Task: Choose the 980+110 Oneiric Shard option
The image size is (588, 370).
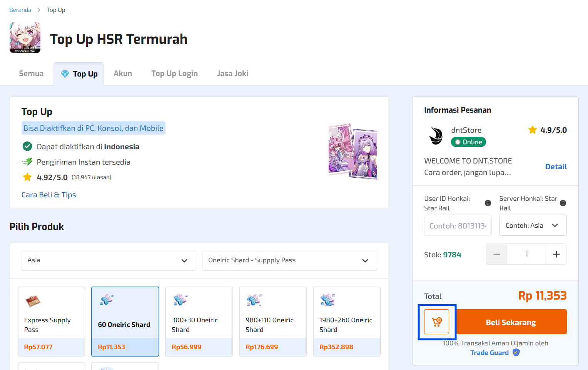Action: (x=273, y=321)
